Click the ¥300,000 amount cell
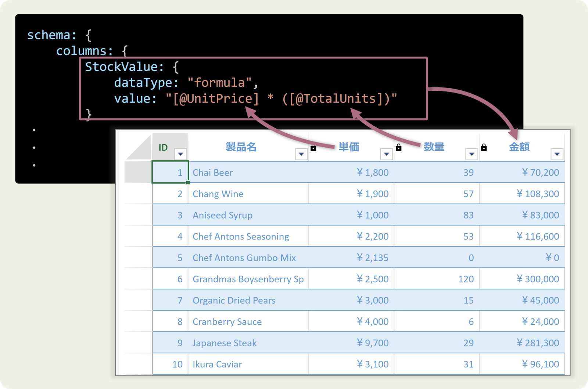Screen dimensions: 588x389 pyautogui.click(x=522, y=279)
